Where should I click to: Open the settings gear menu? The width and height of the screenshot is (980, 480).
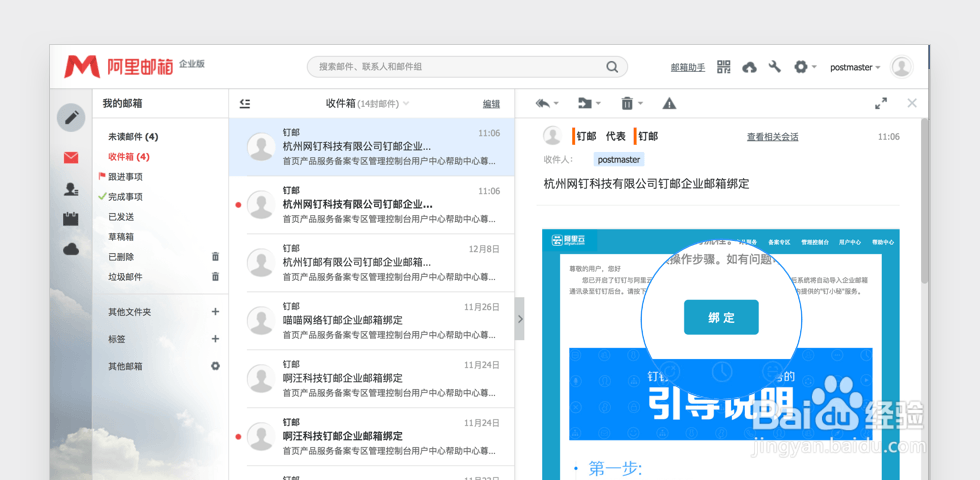(805, 67)
